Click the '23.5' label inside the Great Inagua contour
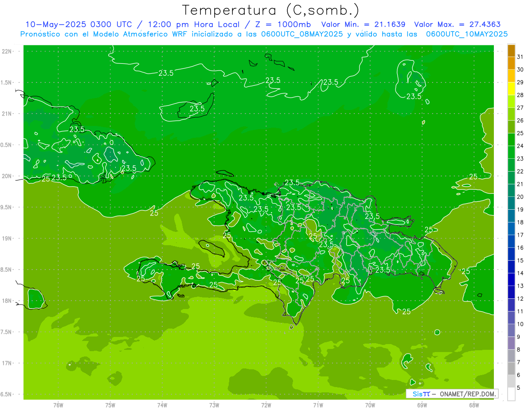Viewport: 532px width, 411px height. [x=197, y=108]
